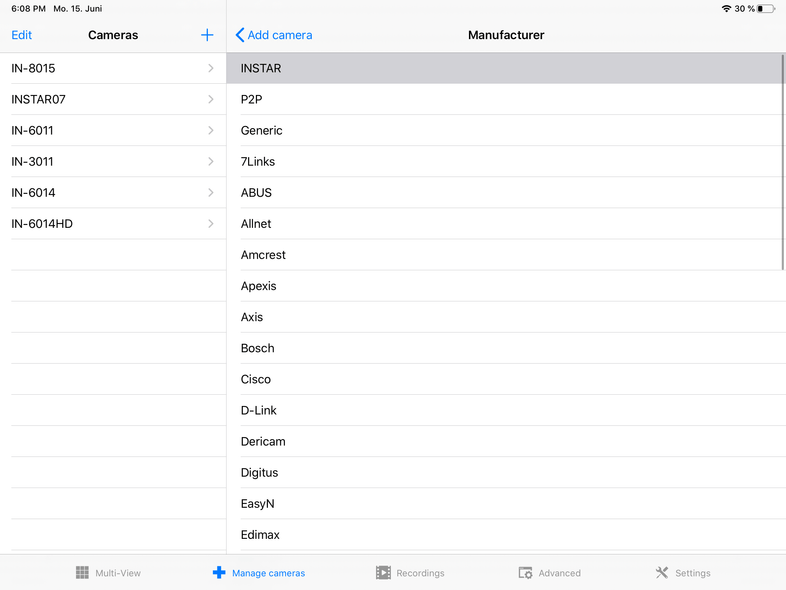Image resolution: width=786 pixels, height=590 pixels.
Task: Open the Multi-View grid icon
Action: click(82, 572)
